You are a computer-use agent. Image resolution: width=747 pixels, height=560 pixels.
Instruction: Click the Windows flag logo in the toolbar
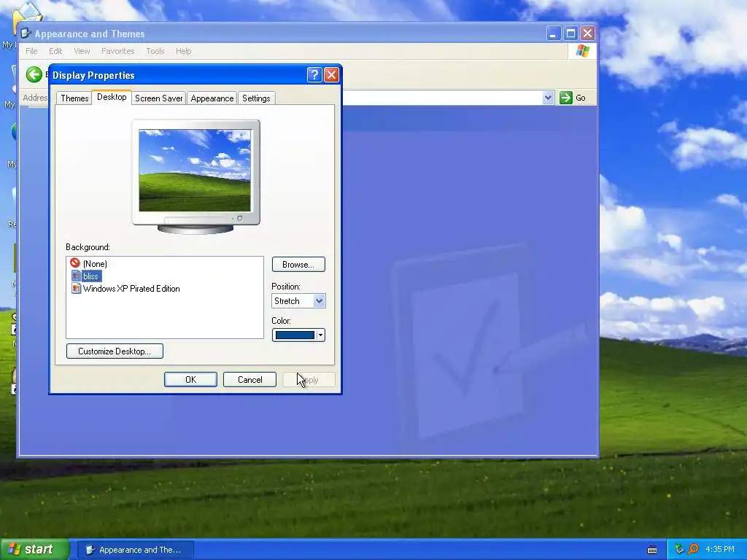click(x=582, y=51)
